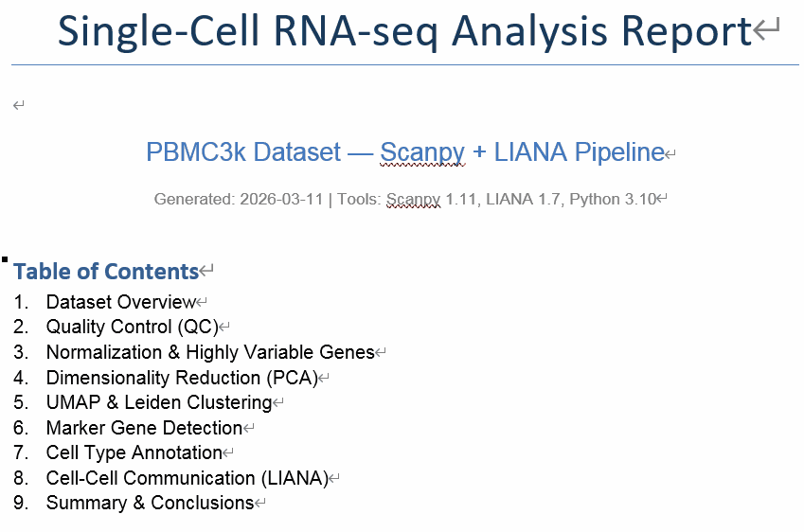
Task: Click the "Summary & Conclusions" list item
Action: pyautogui.click(x=150, y=503)
